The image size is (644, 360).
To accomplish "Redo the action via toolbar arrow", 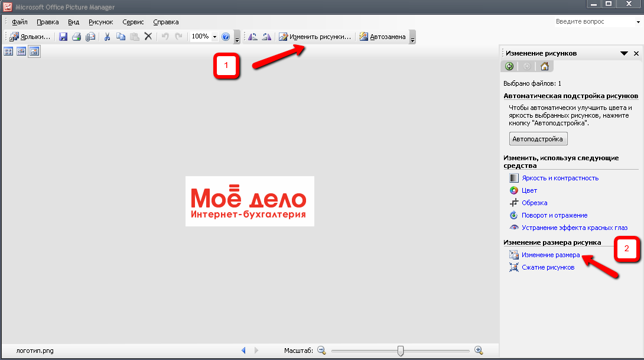I will [x=178, y=37].
